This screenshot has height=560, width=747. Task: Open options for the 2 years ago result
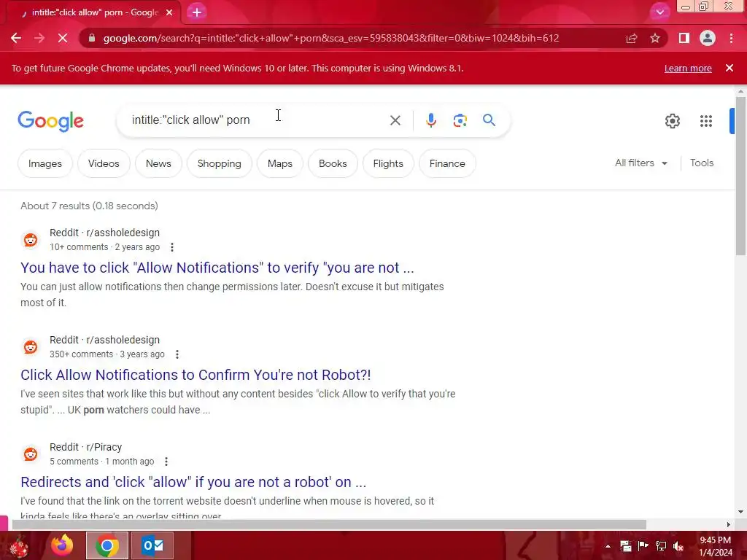(172, 247)
